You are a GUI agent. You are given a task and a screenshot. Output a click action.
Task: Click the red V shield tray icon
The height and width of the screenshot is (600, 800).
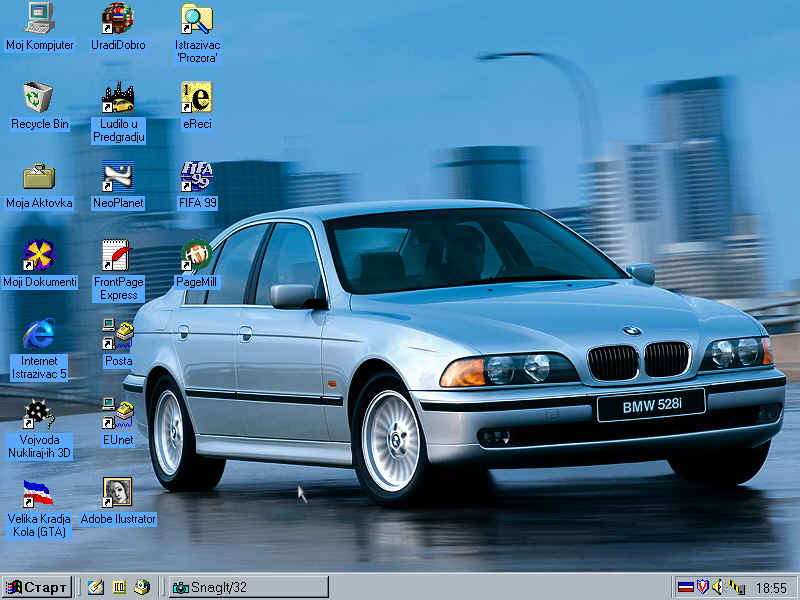pyautogui.click(x=703, y=587)
